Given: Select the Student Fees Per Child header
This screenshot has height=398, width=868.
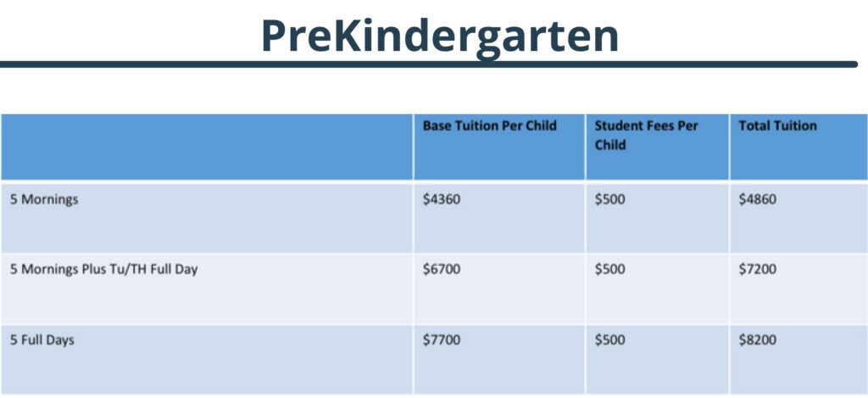Looking at the screenshot, I should [x=646, y=135].
